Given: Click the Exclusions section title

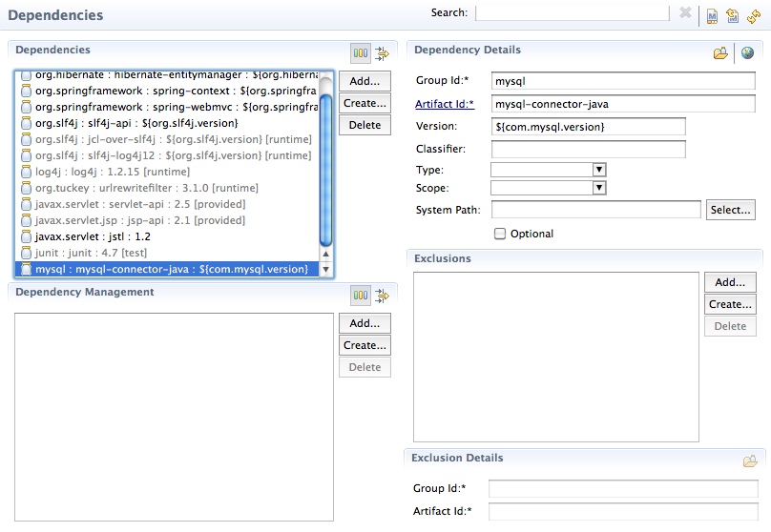Looking at the screenshot, I should (443, 259).
